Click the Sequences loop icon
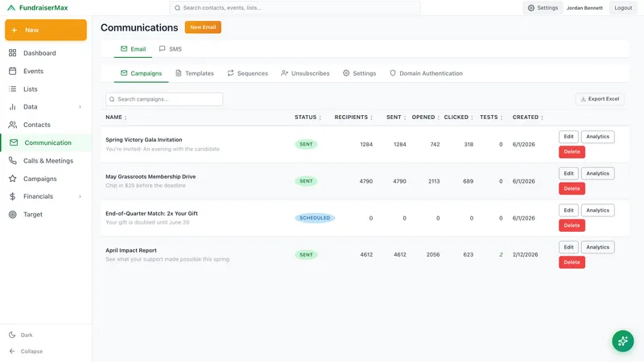 230,73
